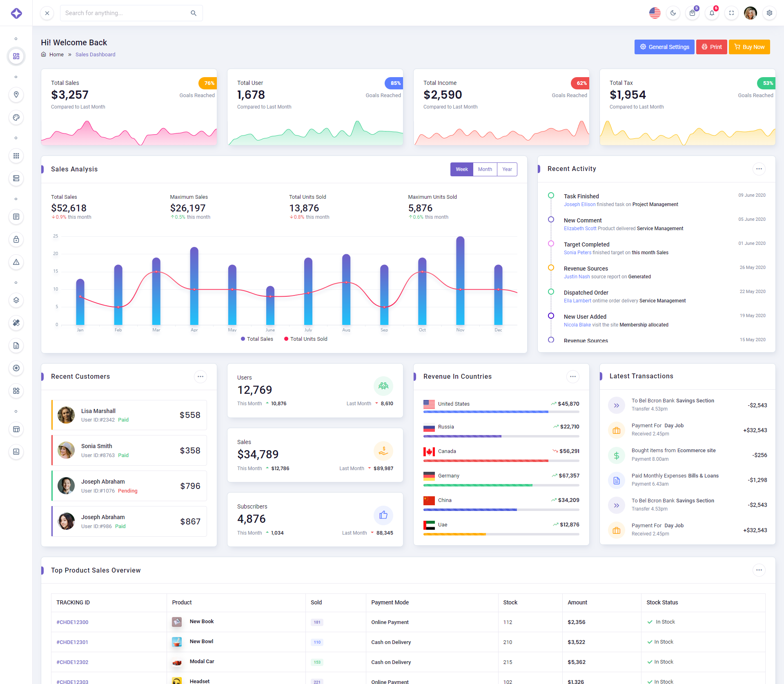The image size is (784, 684).
Task: Click the General Settings button
Action: pos(664,47)
